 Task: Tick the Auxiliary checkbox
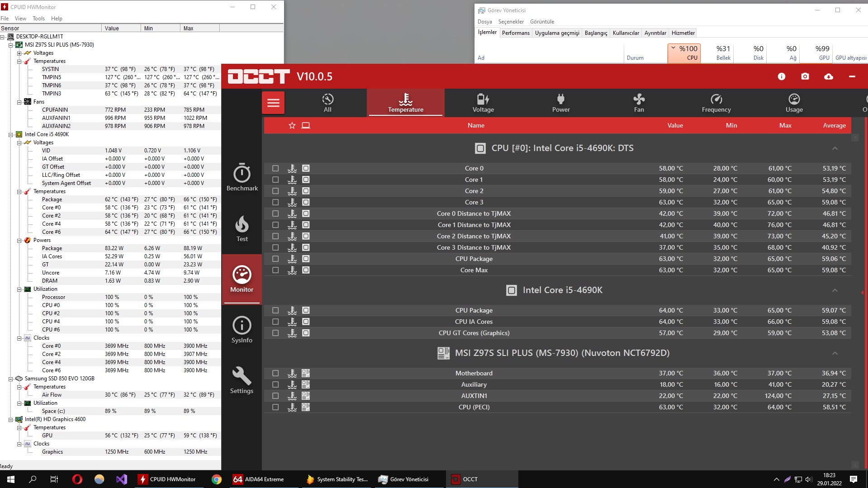pyautogui.click(x=275, y=384)
